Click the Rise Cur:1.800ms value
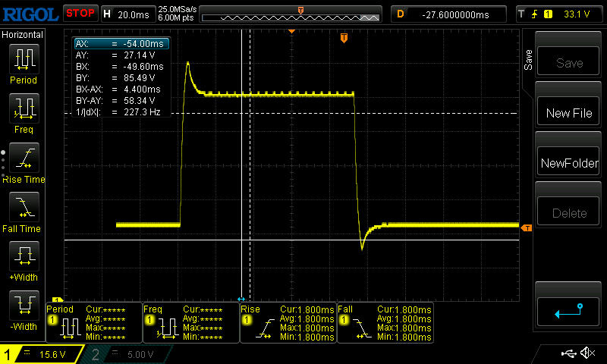Screen dimensions: 607x364 click(307, 310)
